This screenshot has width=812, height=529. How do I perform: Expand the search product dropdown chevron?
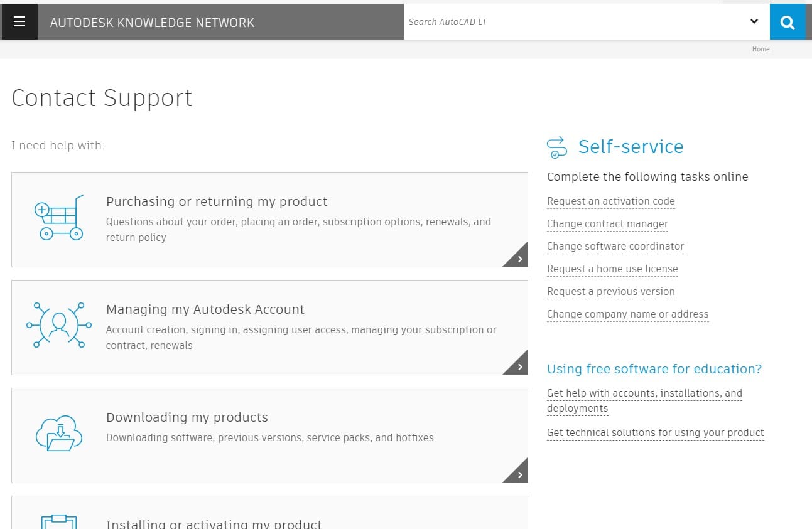click(754, 21)
